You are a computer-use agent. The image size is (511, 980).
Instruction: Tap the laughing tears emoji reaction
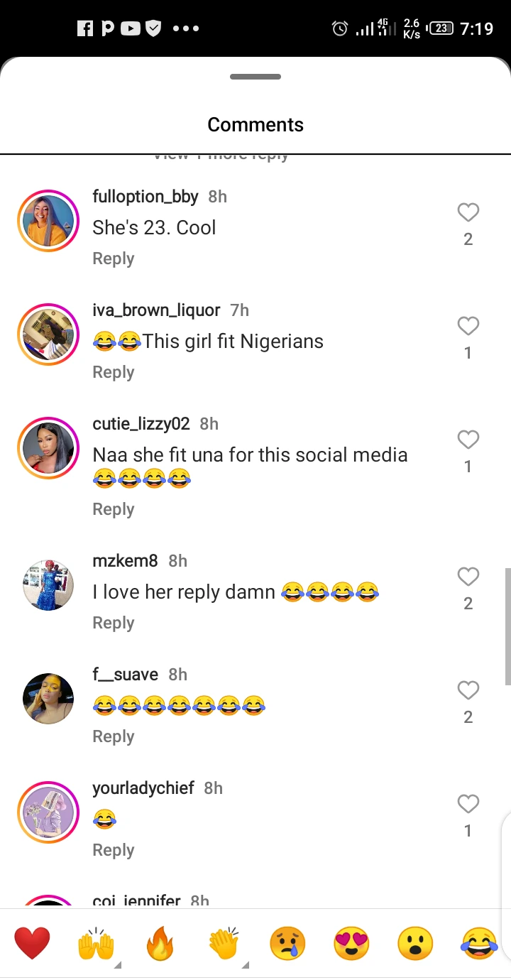pyautogui.click(x=479, y=944)
